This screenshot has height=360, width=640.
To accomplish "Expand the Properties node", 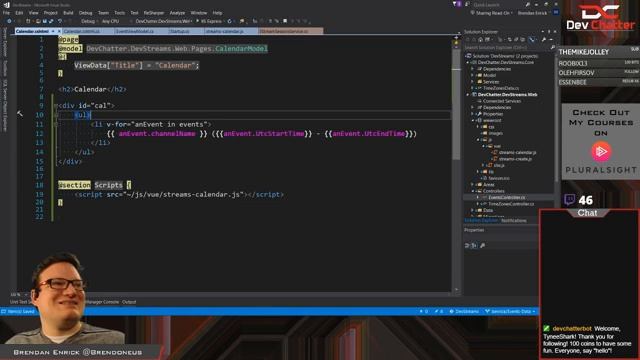I will pyautogui.click(x=473, y=114).
